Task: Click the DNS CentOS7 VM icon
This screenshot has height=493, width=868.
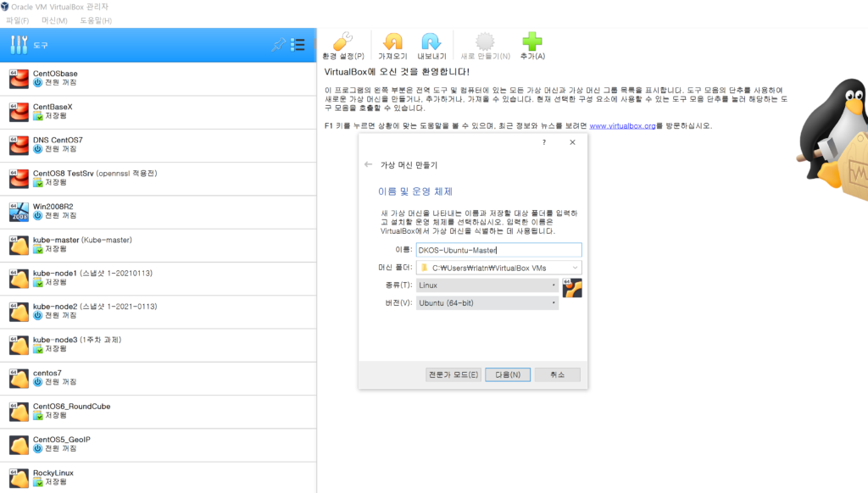Action: pos(19,145)
